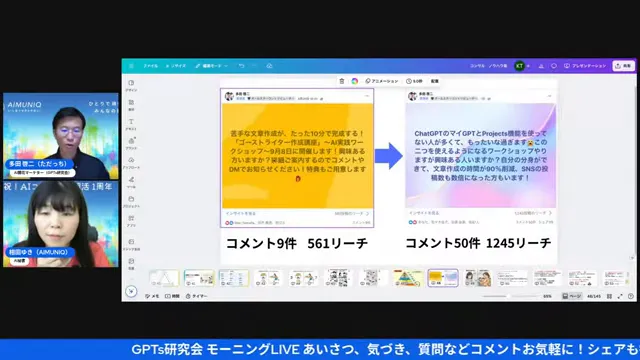Open the right post's more options dots

click(549, 96)
